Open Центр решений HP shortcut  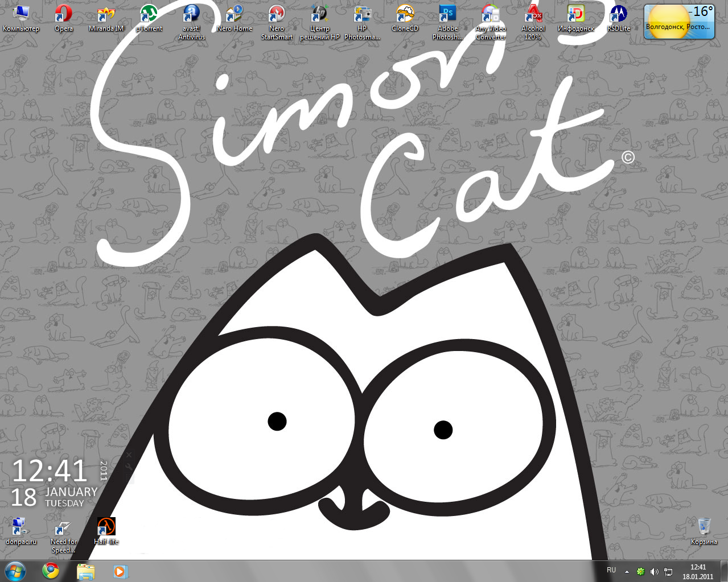(x=319, y=23)
